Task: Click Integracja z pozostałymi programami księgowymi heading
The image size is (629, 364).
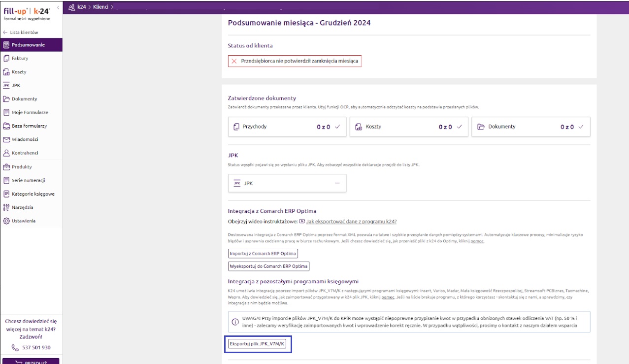Action: click(293, 281)
